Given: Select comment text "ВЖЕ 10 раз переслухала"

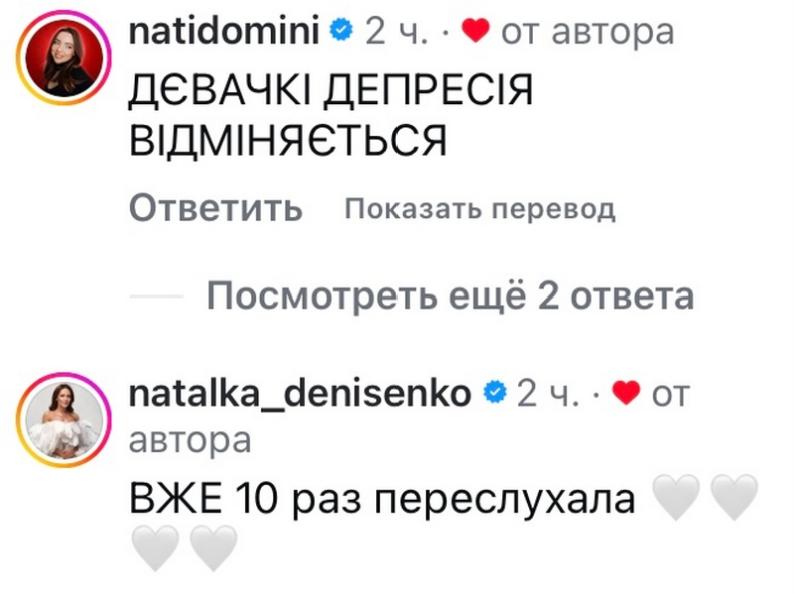Looking at the screenshot, I should [x=384, y=499].
